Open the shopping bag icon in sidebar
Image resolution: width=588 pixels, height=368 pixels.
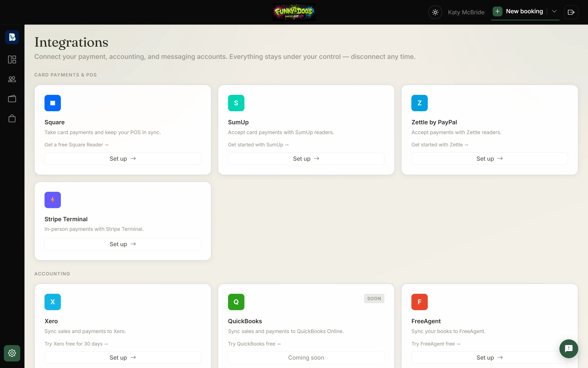coord(12,119)
